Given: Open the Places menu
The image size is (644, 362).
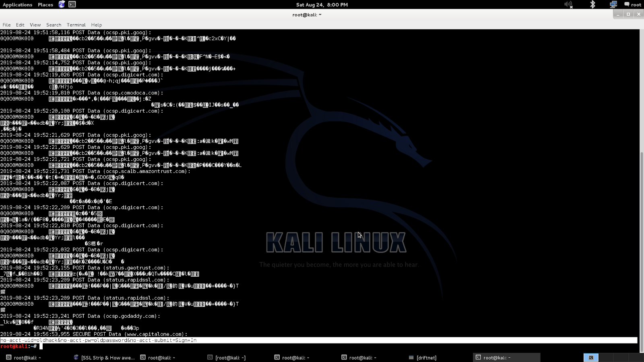Looking at the screenshot, I should point(45,4).
